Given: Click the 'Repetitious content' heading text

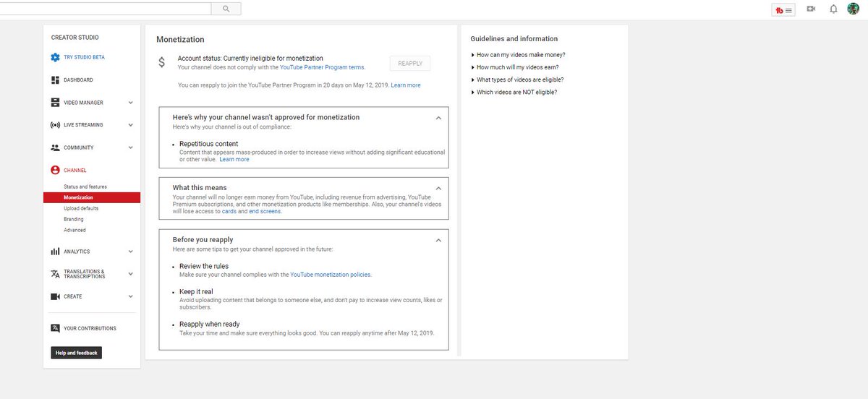Looking at the screenshot, I should pos(209,144).
